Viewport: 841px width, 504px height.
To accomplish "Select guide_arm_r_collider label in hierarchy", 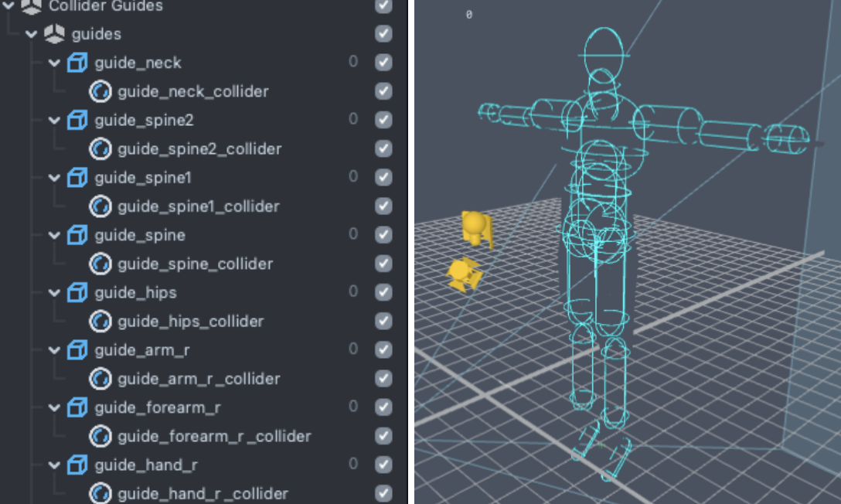I will pyautogui.click(x=199, y=379).
